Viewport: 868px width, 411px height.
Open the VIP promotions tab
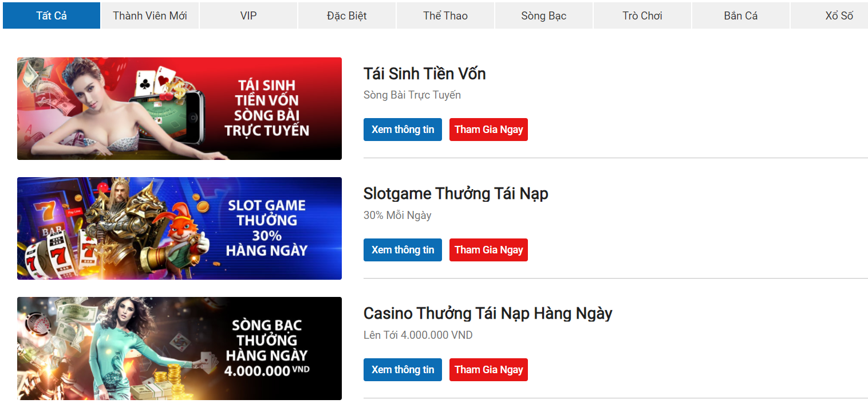pyautogui.click(x=248, y=15)
